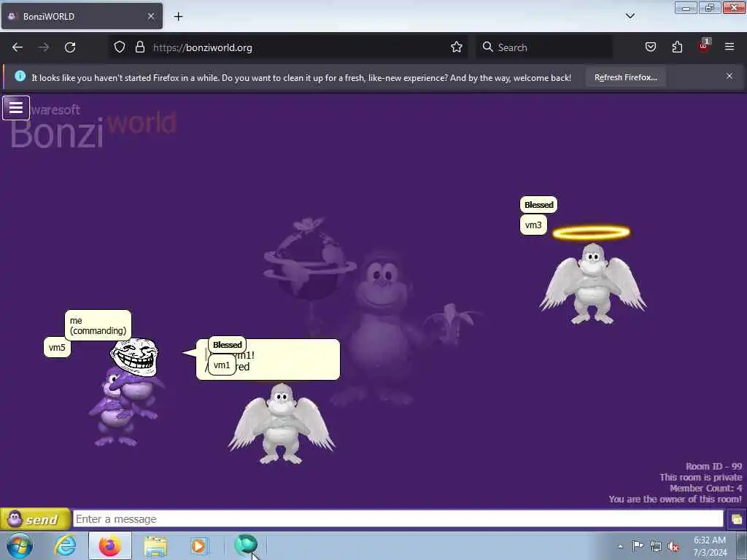Click the vm5 name tag
Image resolution: width=747 pixels, height=560 pixels.
pyautogui.click(x=57, y=348)
